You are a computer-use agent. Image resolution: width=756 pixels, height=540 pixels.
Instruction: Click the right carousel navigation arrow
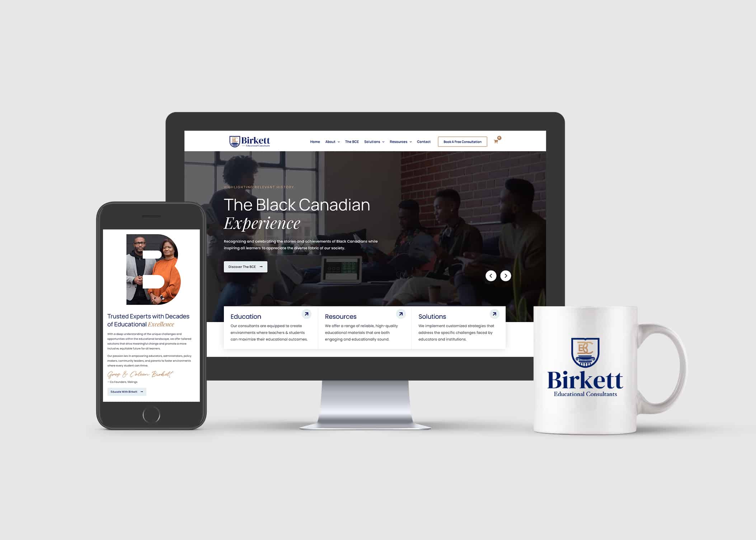click(506, 275)
